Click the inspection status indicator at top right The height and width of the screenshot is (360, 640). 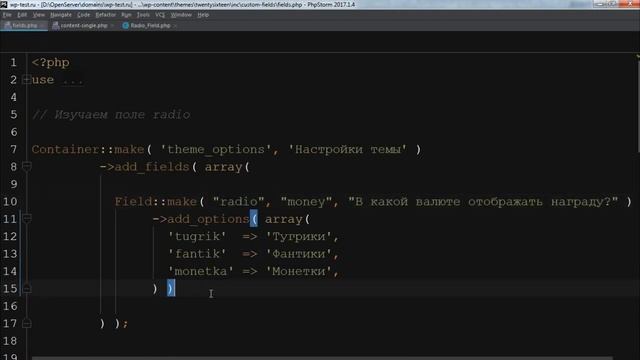pyautogui.click(x=638, y=56)
